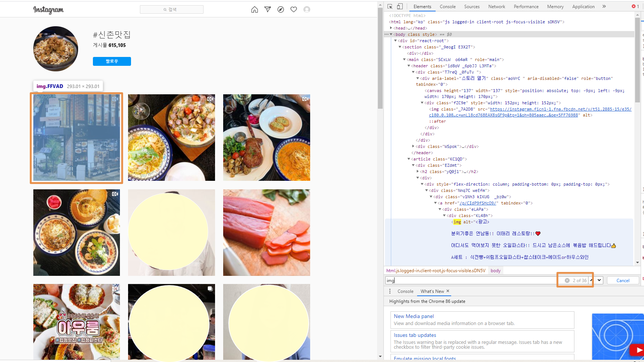This screenshot has height=362, width=644.
Task: Focus the Instagram search box
Action: 172,10
